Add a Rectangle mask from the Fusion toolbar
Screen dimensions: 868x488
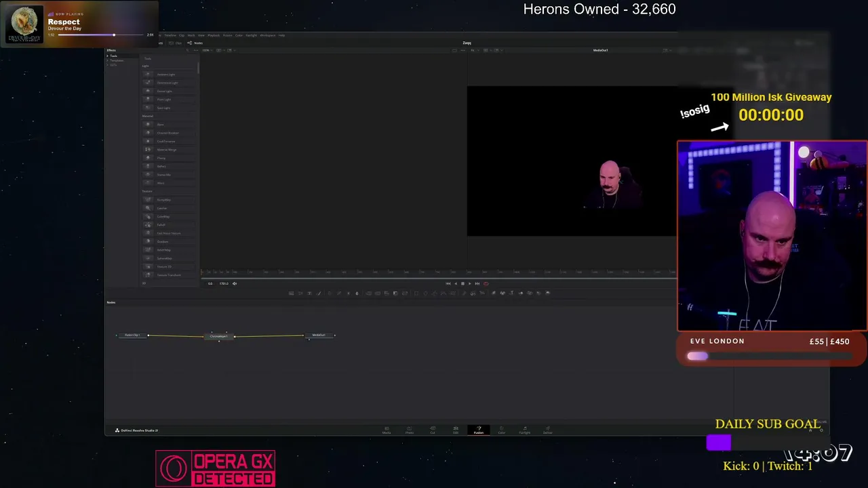tap(416, 293)
